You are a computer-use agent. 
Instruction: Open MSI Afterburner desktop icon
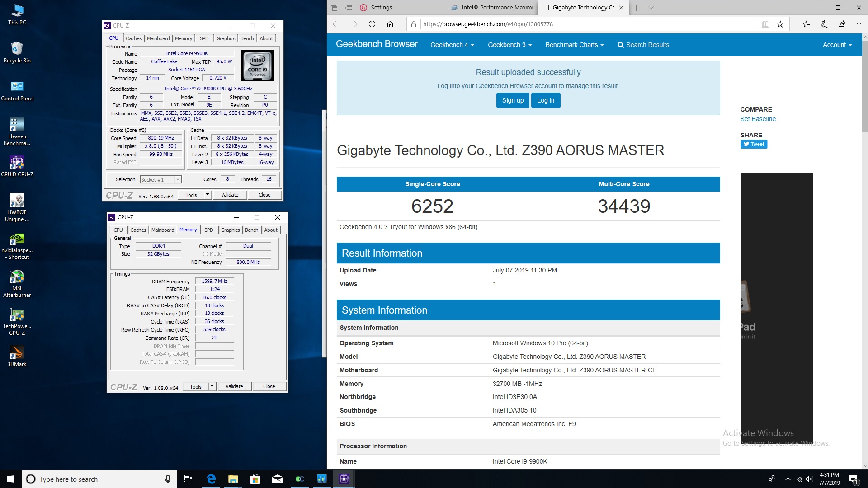tap(17, 284)
